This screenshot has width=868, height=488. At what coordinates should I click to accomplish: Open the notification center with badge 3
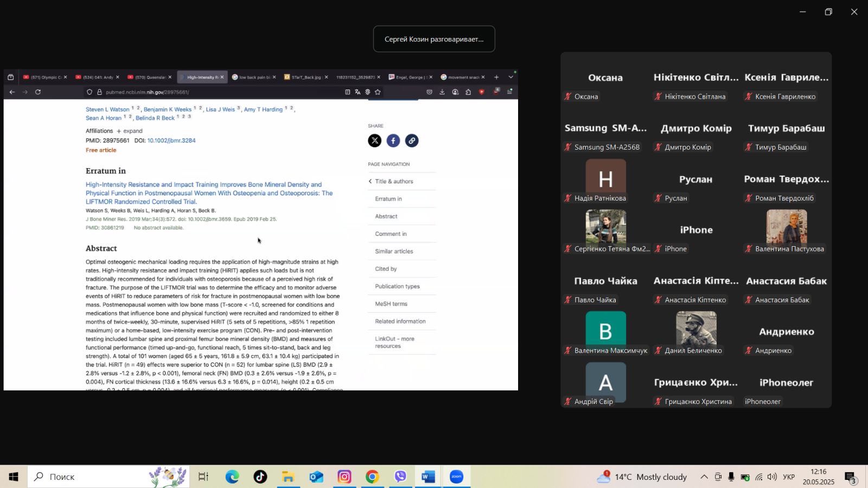[851, 477]
